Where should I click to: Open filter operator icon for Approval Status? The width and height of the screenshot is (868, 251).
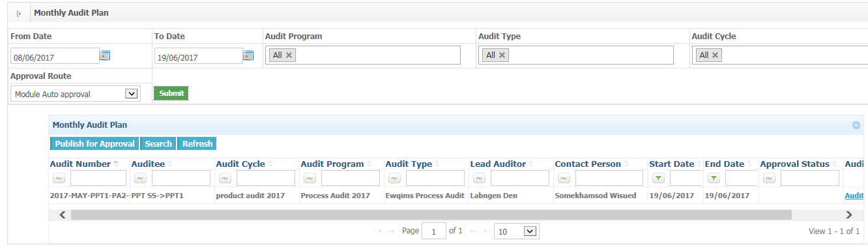769,178
